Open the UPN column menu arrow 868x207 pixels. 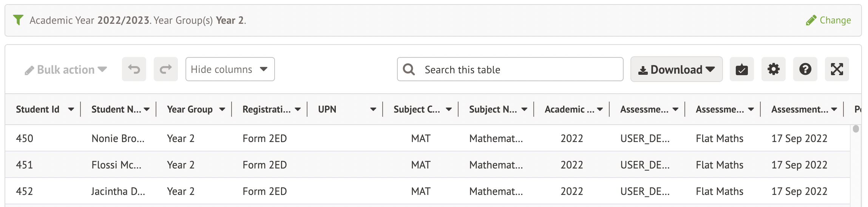pyautogui.click(x=373, y=109)
